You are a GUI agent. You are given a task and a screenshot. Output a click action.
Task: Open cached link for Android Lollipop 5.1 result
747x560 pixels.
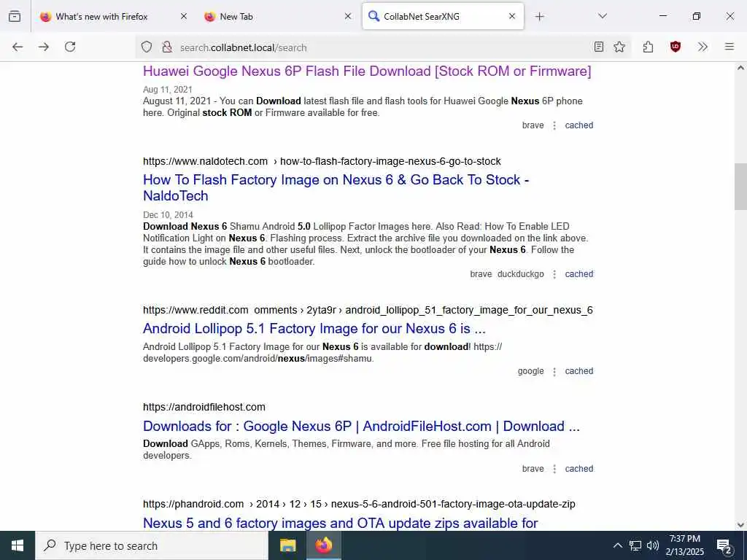[578, 371]
